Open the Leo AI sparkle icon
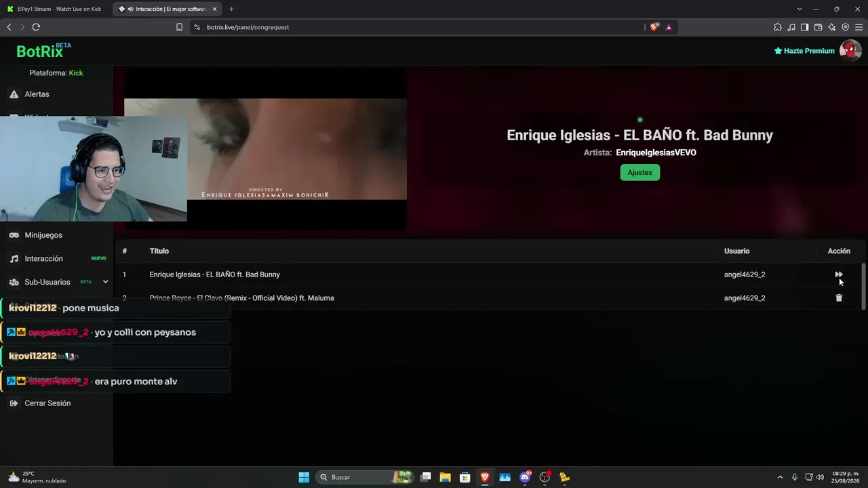The width and height of the screenshot is (868, 488). [831, 27]
